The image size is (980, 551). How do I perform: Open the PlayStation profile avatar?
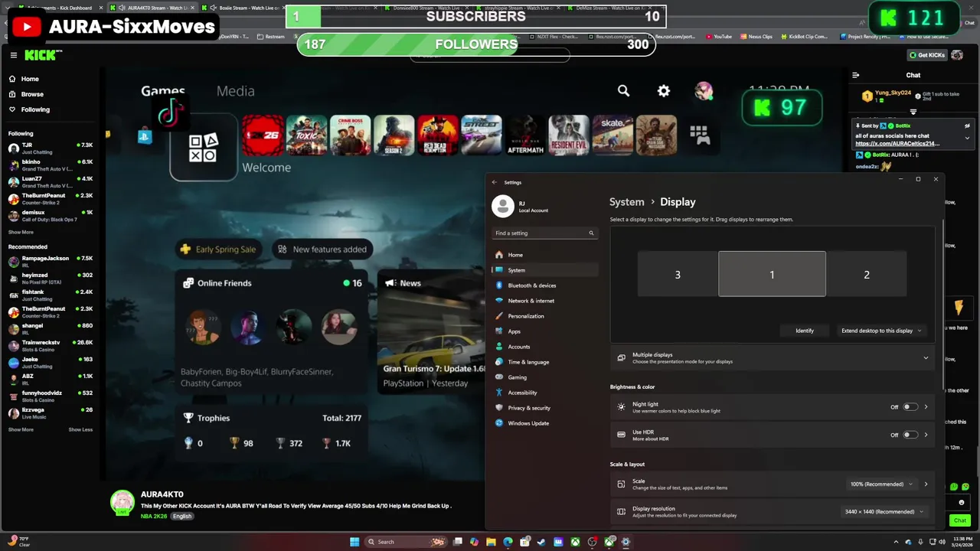[704, 91]
